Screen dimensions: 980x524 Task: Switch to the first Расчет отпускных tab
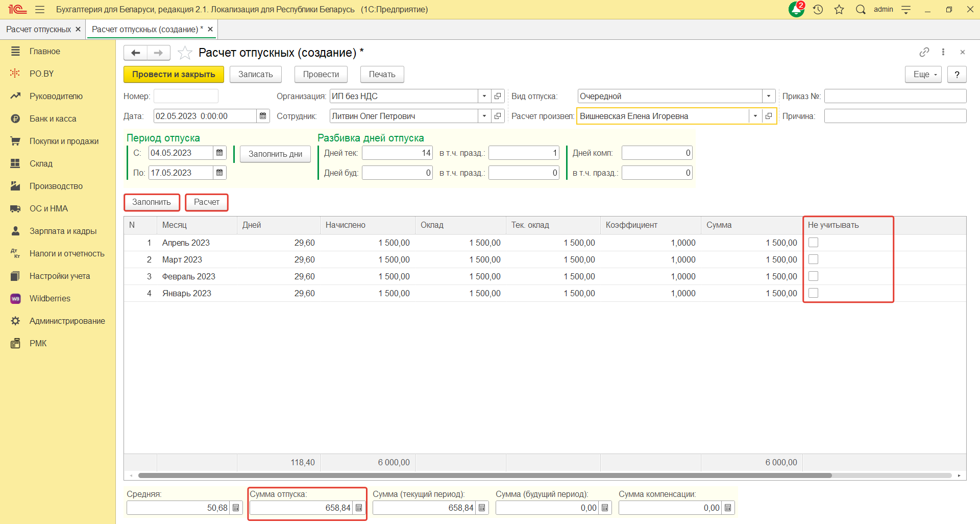click(38, 30)
